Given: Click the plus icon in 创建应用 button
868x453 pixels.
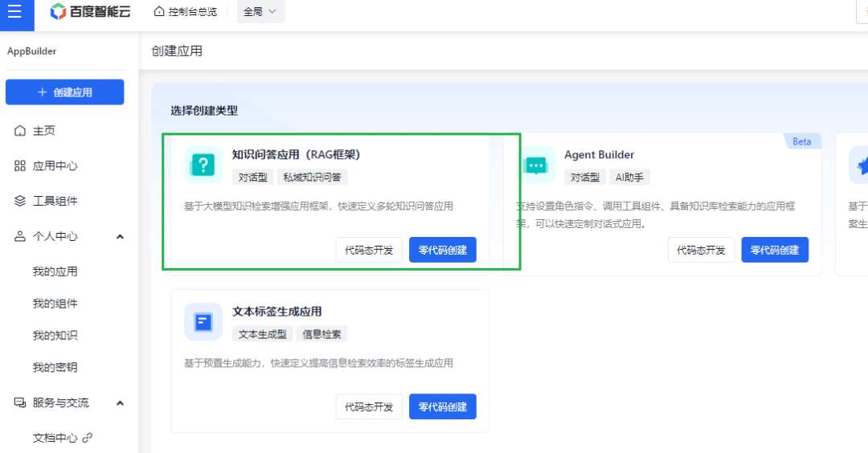Looking at the screenshot, I should click(x=42, y=92).
